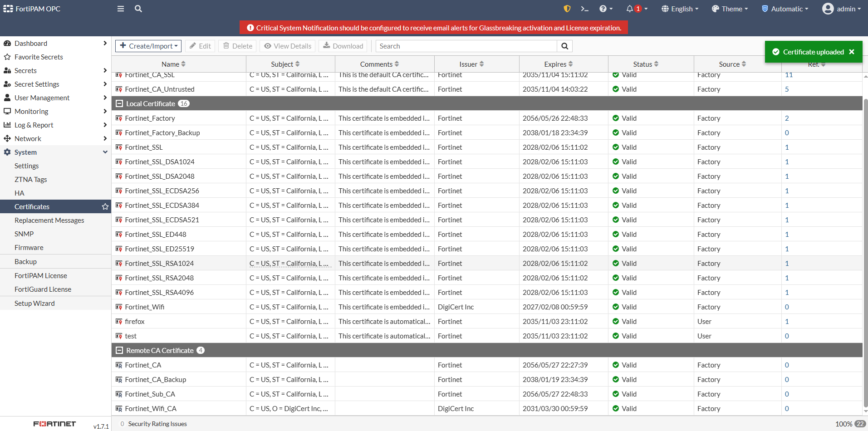This screenshot has height=431, width=868.
Task: Click the firefox certificate icon
Action: pyautogui.click(x=119, y=321)
